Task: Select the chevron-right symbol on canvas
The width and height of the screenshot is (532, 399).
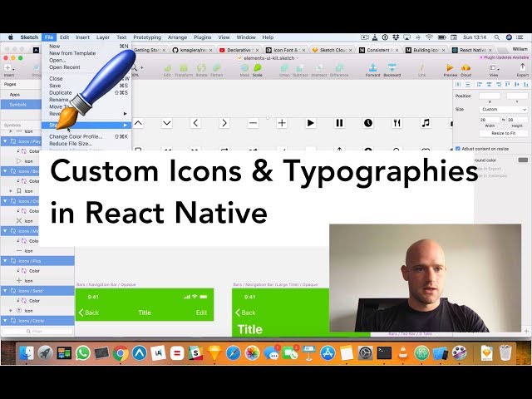Action: tap(224, 123)
